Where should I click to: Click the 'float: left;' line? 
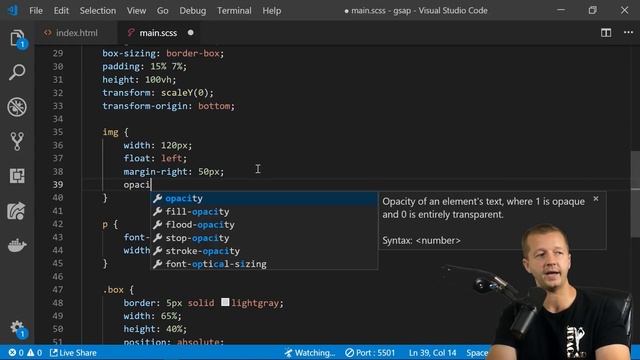tap(155, 158)
